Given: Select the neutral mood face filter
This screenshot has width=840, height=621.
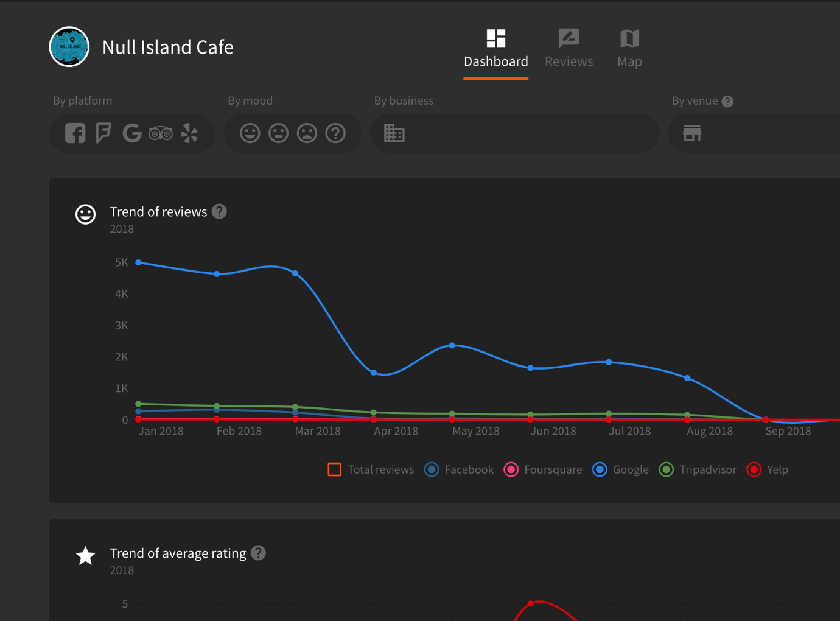Looking at the screenshot, I should tap(278, 133).
